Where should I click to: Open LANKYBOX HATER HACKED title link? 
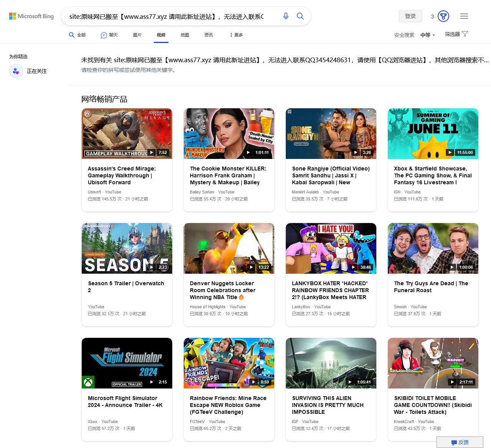330,290
